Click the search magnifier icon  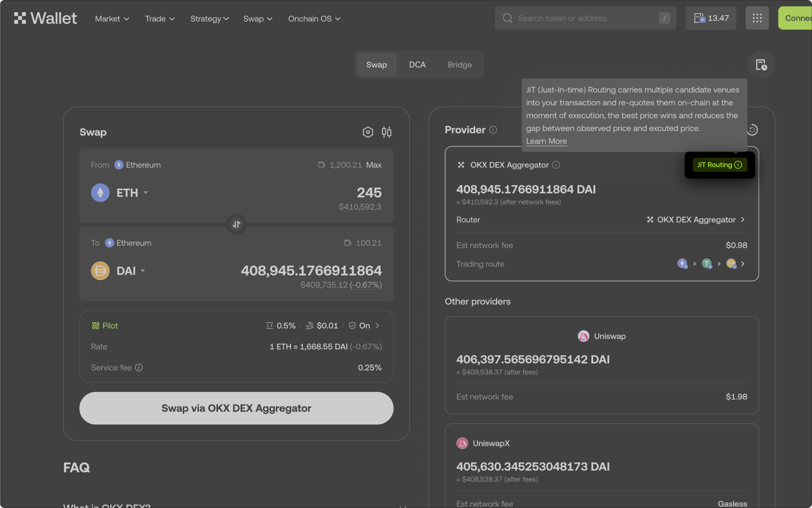(507, 18)
